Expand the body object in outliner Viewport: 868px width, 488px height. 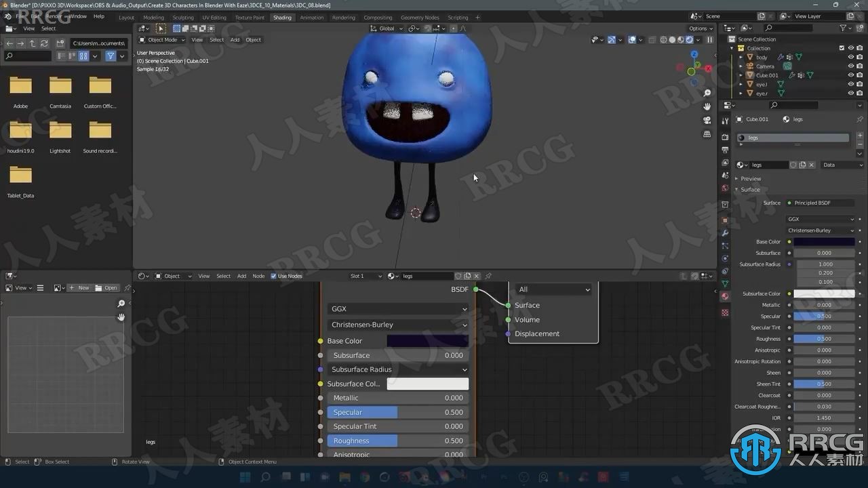(x=741, y=58)
